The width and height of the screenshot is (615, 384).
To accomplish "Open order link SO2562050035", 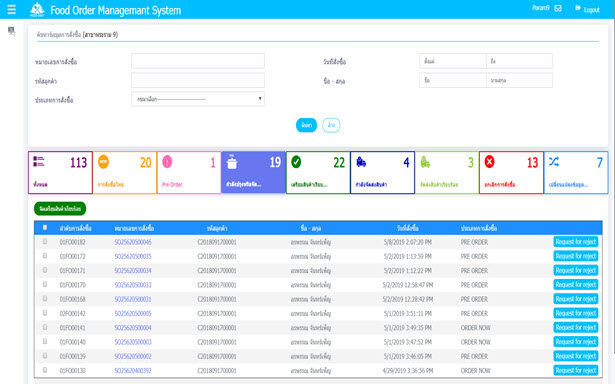I will click(x=133, y=257).
